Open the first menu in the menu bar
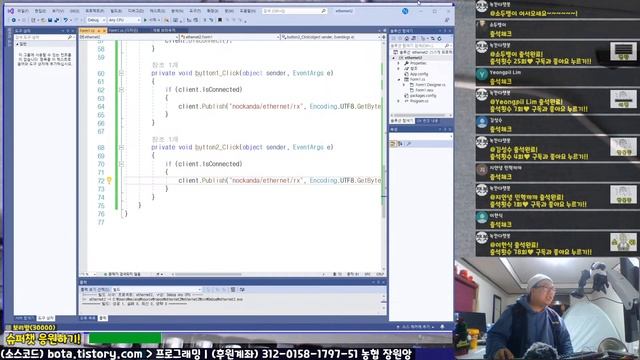Screen dimensions: 640x360 pos(23,11)
